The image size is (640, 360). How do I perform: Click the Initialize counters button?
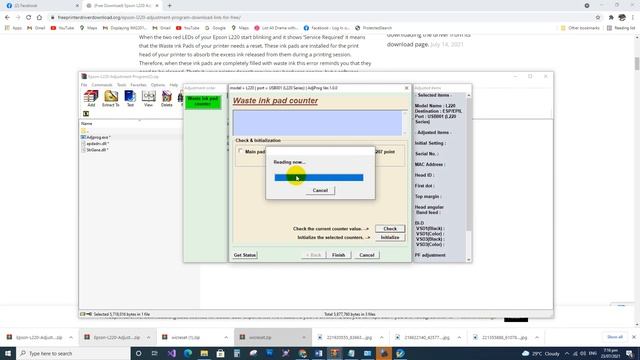(x=390, y=237)
